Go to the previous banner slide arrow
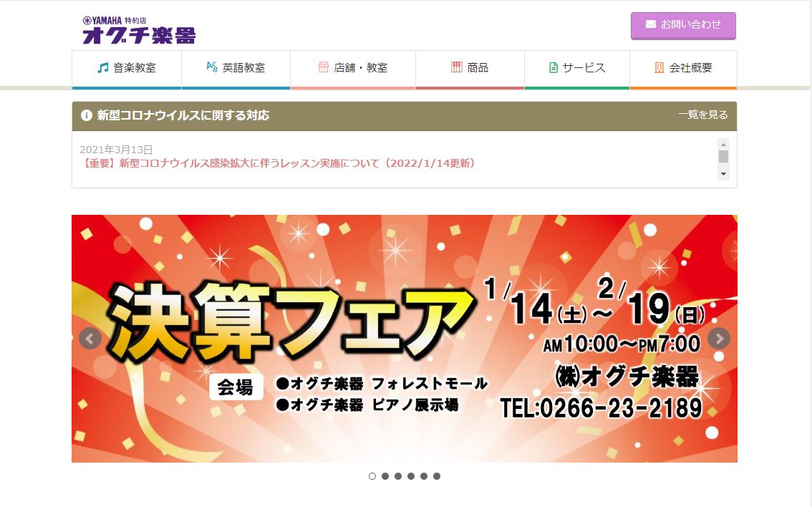Viewport: 812px width, 507px height. [90, 338]
